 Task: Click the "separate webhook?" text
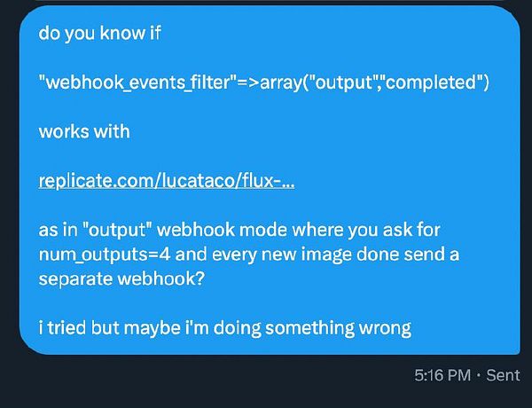click(121, 279)
